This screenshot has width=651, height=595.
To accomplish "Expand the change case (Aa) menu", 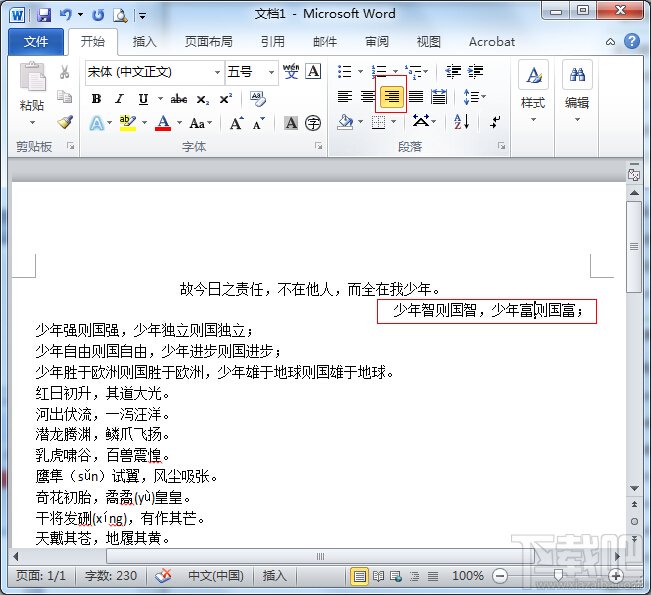I will (x=201, y=123).
